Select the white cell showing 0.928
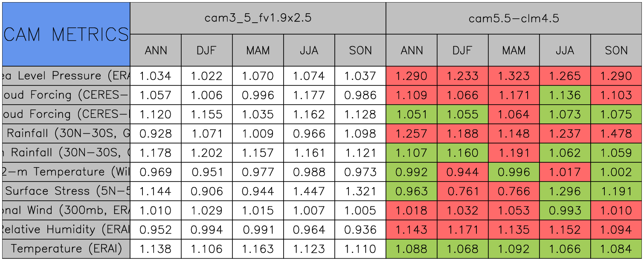Image resolution: width=644 pixels, height=261 pixels. [156, 134]
